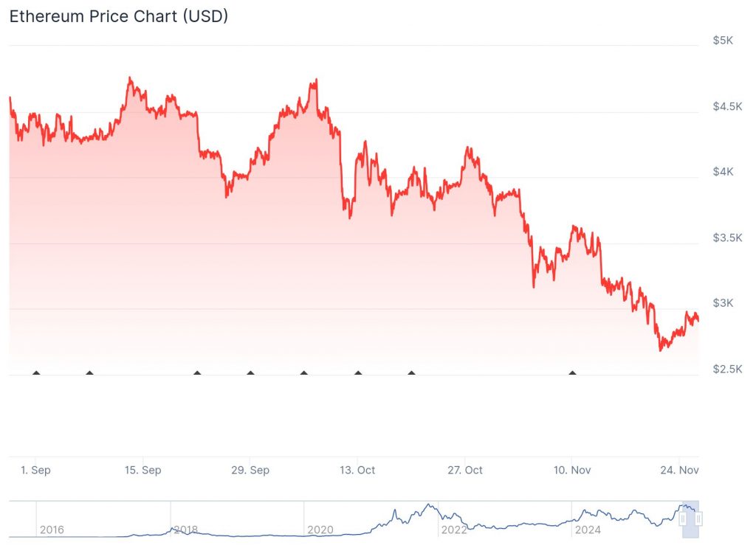Viewport: 756px width, 551px height.
Task: Click 2018 in the navigator timeline
Action: tap(185, 530)
